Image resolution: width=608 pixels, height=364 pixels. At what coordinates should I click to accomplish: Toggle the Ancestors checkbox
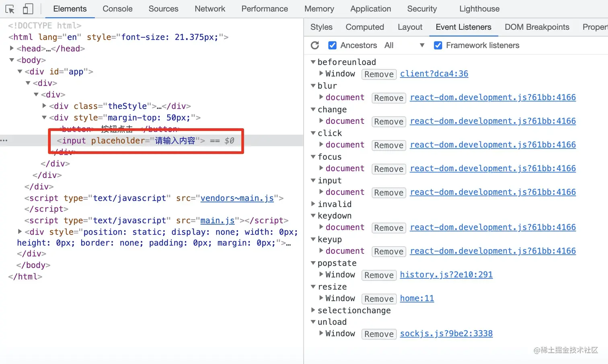point(332,45)
